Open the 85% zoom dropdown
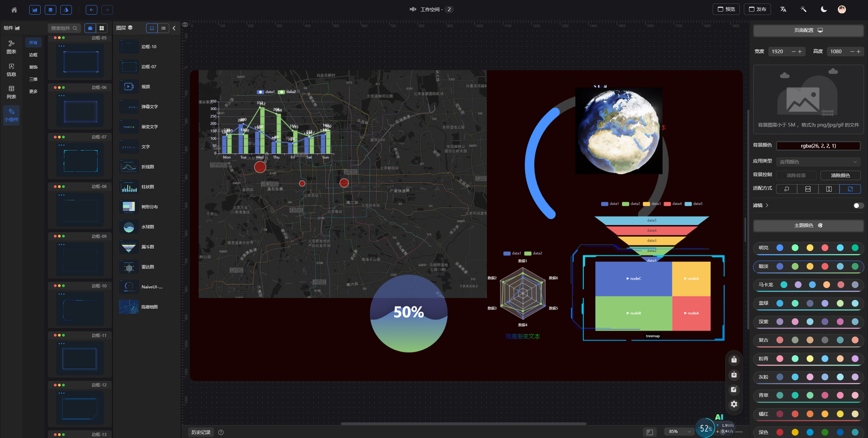This screenshot has width=868, height=438. click(x=679, y=432)
